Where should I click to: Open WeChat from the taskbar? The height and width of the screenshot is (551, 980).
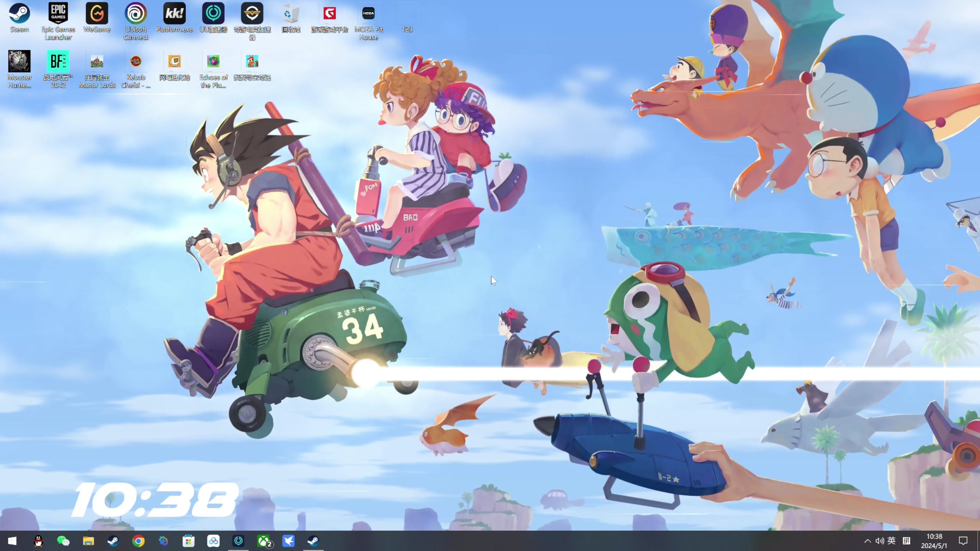tap(63, 541)
